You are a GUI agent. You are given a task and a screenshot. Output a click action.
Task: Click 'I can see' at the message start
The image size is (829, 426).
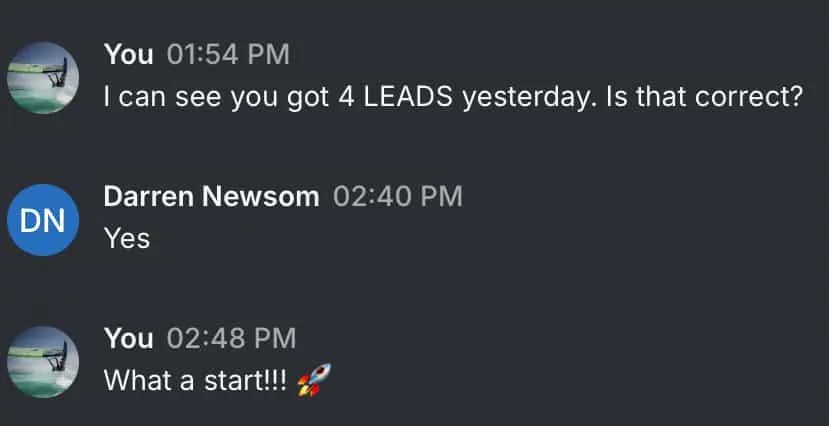pos(163,97)
